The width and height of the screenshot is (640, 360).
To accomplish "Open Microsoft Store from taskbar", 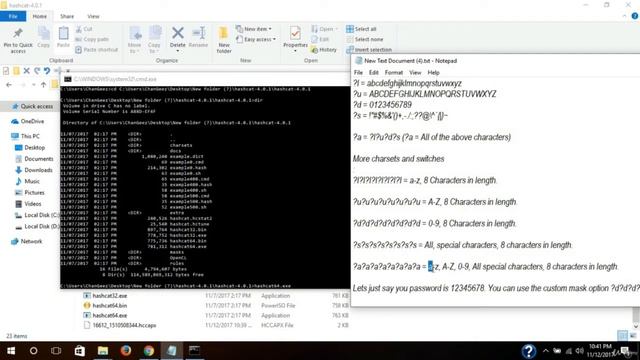I will [80, 351].
